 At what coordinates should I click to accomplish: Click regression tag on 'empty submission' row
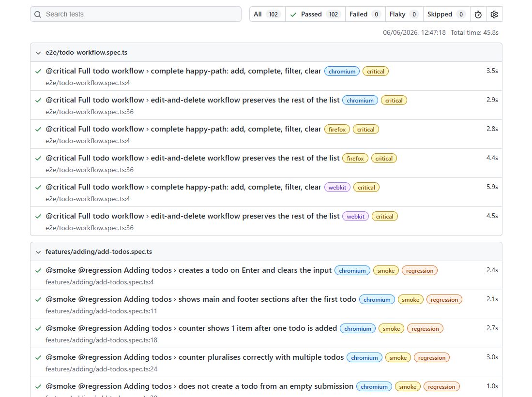[x=441, y=387]
